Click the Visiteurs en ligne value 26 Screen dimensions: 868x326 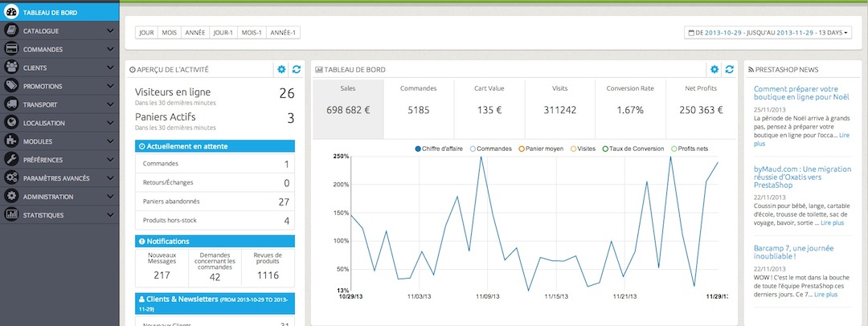(287, 93)
